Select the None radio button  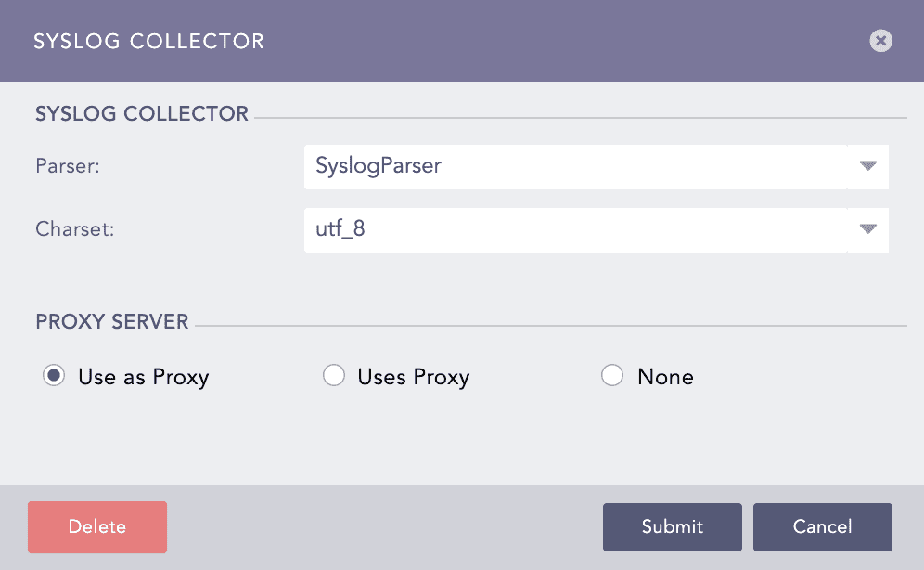(x=612, y=376)
